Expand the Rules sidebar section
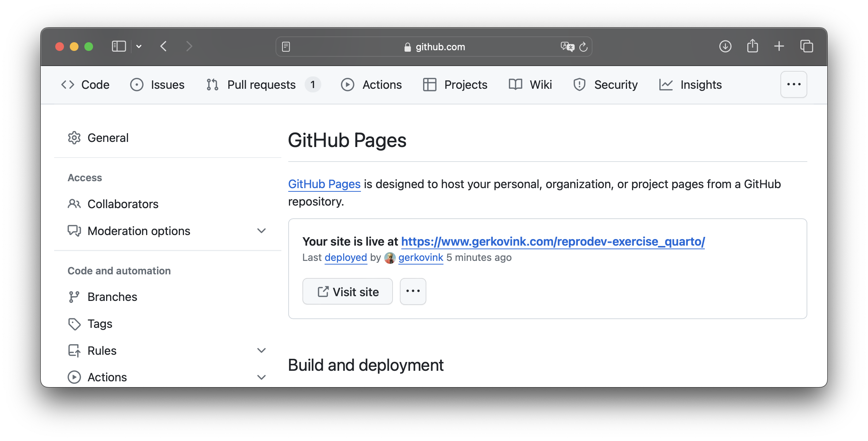 (x=261, y=350)
